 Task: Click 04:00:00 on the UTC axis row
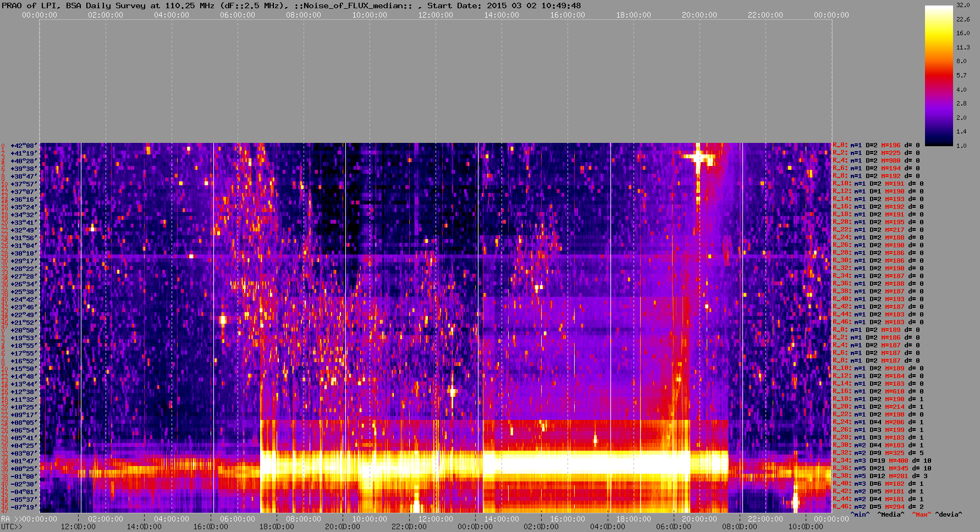608,527
